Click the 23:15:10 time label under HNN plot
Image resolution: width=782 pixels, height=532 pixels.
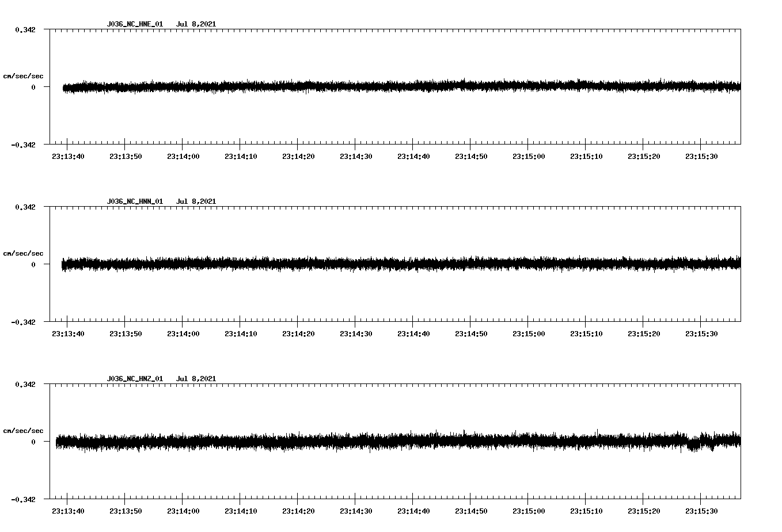tap(586, 334)
